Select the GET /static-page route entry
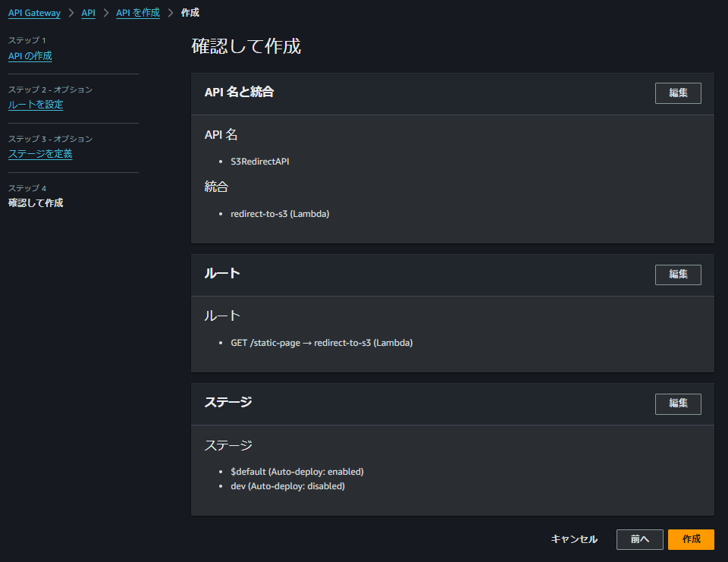The image size is (728, 562). 322,342
